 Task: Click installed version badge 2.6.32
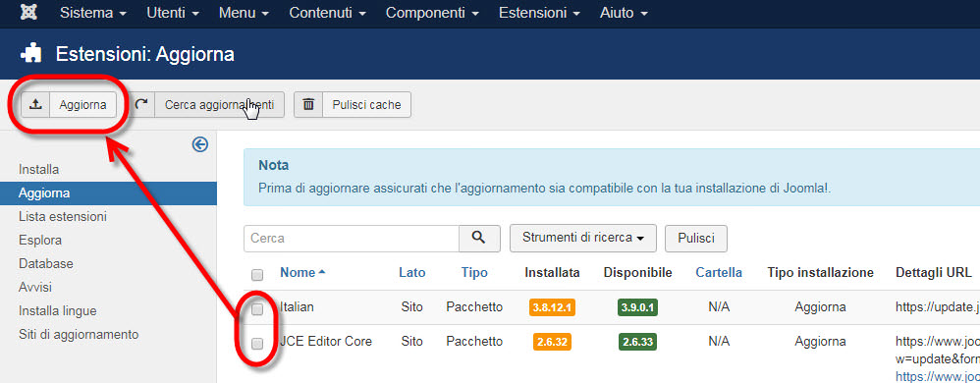[x=553, y=342]
